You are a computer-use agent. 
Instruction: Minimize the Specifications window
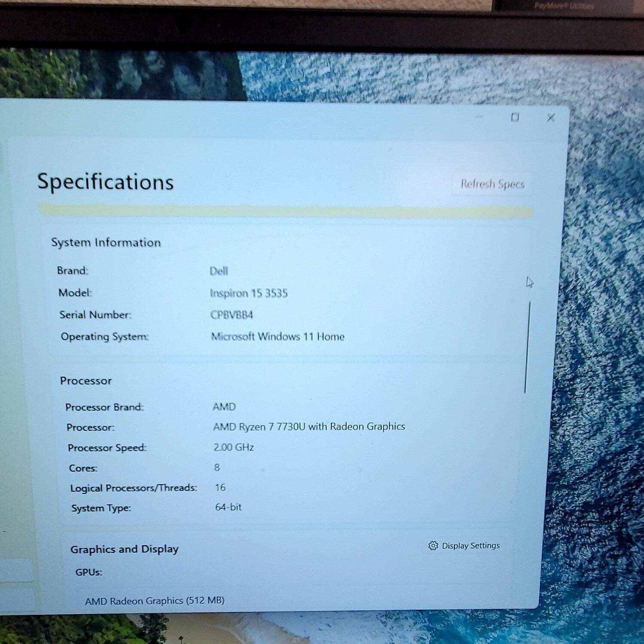(480, 117)
